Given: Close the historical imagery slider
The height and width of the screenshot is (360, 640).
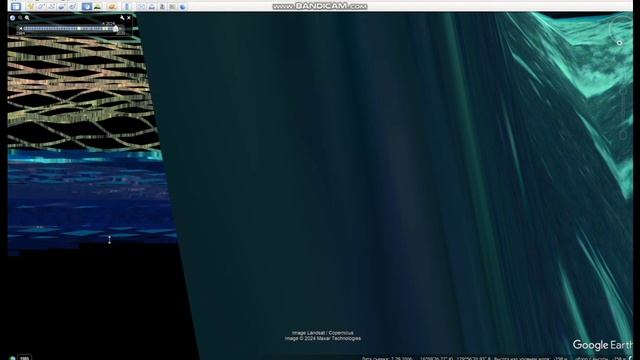Looking at the screenshot, I should pyautogui.click(x=129, y=18).
